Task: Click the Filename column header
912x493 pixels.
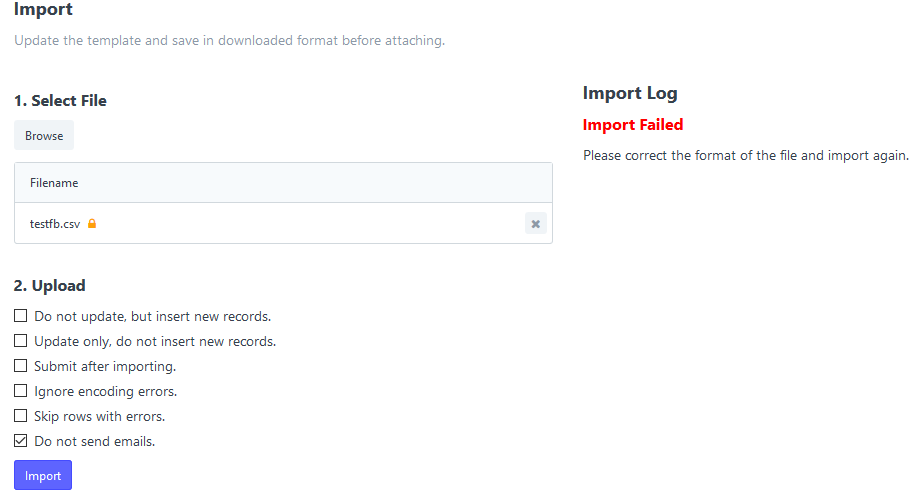Action: 54,183
